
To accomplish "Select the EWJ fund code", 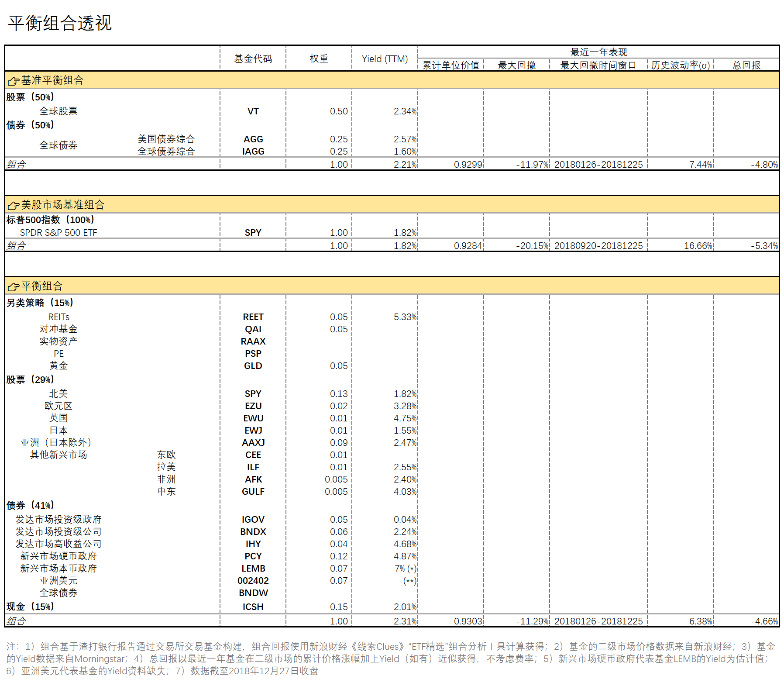I will (253, 431).
